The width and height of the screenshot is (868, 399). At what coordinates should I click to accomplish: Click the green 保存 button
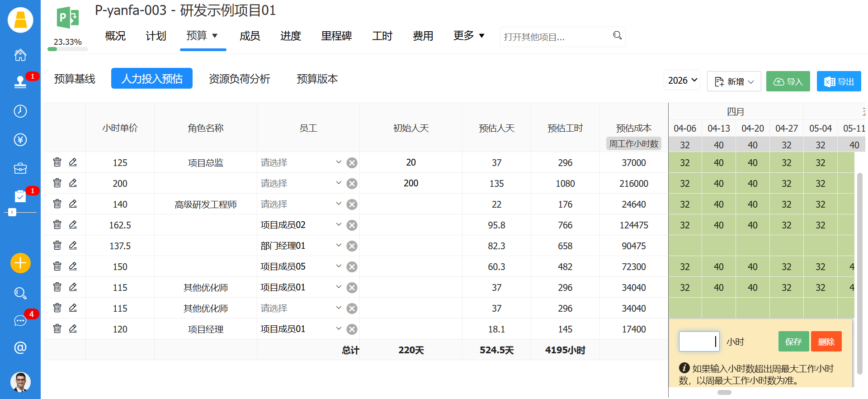[793, 342]
